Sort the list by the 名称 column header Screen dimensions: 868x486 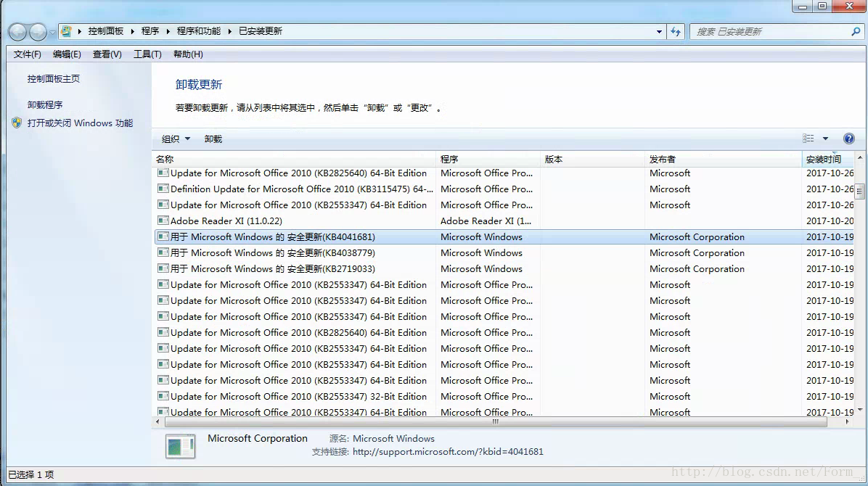coord(294,159)
